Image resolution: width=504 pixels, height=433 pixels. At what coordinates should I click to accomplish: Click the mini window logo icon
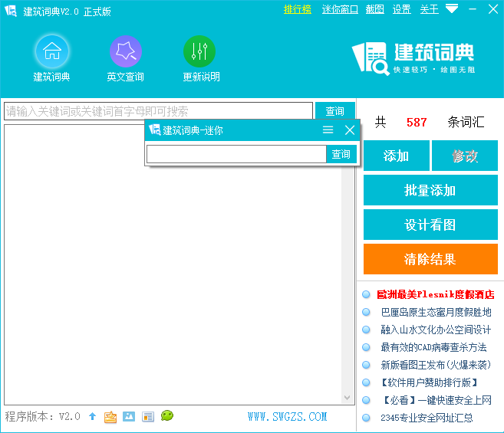155,130
